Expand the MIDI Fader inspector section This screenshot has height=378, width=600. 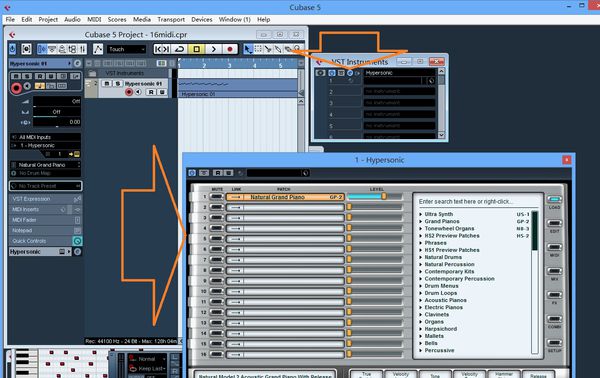pos(45,220)
